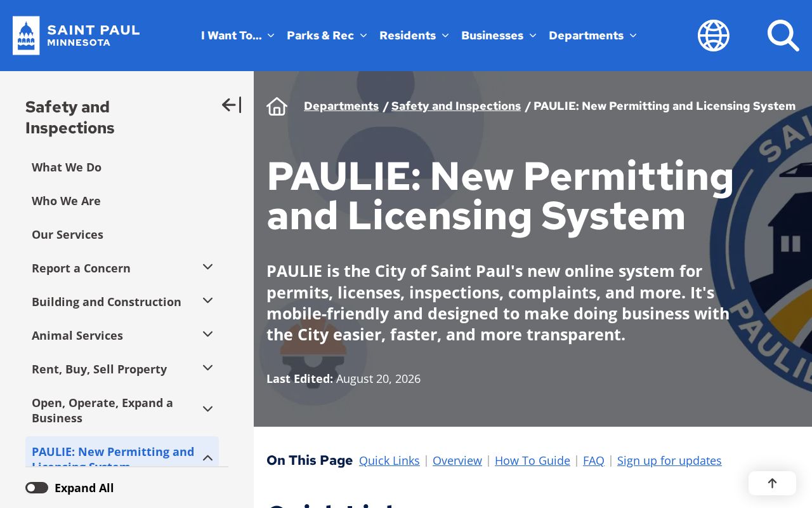Open the I Want To... menu
Viewport: 812px width, 508px height.
click(238, 36)
